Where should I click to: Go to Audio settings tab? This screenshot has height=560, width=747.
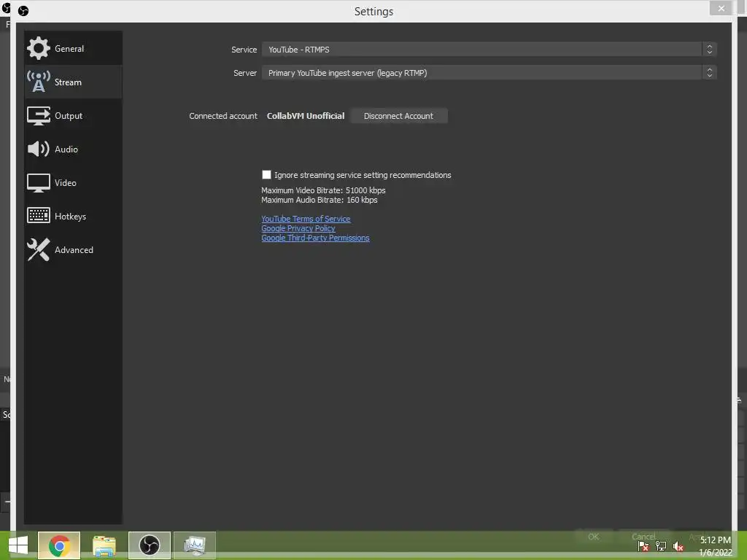click(x=73, y=149)
